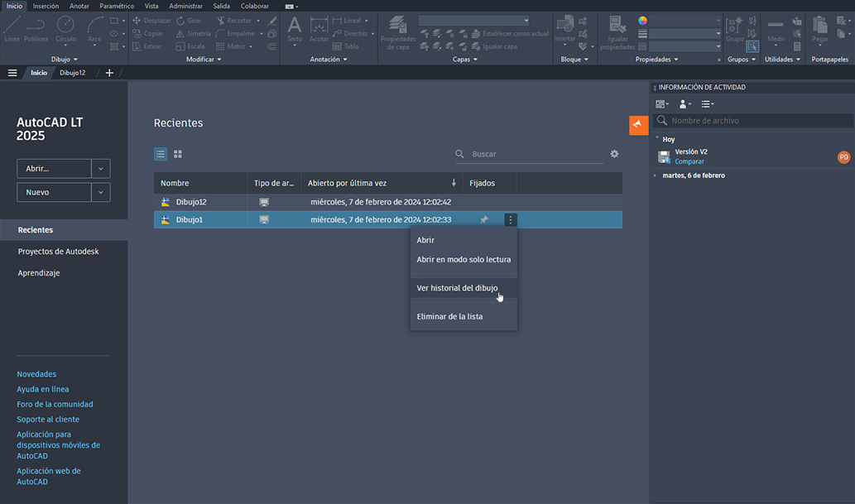This screenshot has width=855, height=504.
Task: Collapse the Hoy activity group
Action: (657, 138)
